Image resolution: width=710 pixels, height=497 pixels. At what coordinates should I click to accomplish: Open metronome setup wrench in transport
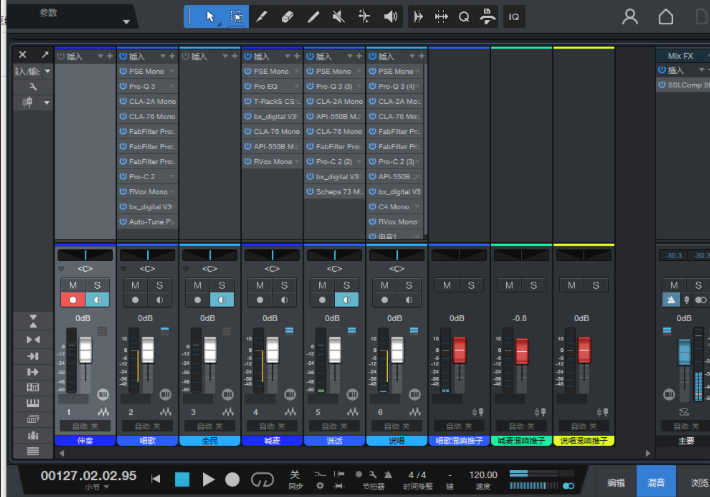pyautogui.click(x=373, y=474)
